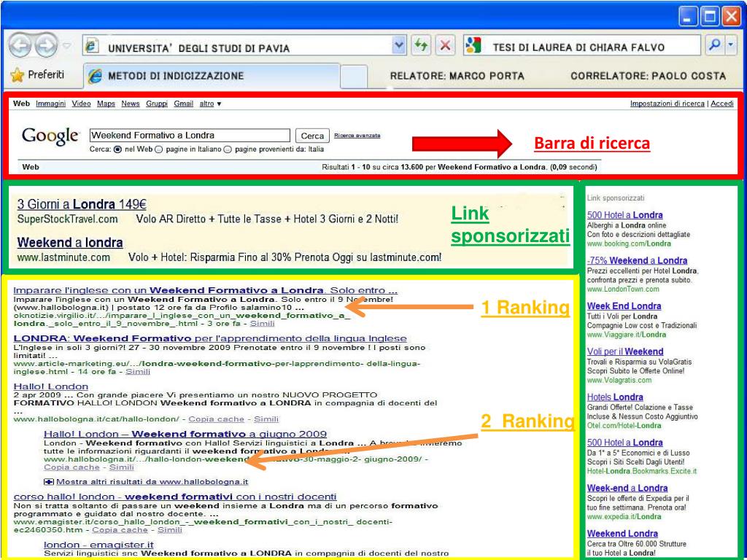Select pagine provenienti da Italia radio
The image size is (747, 560).
point(228,149)
